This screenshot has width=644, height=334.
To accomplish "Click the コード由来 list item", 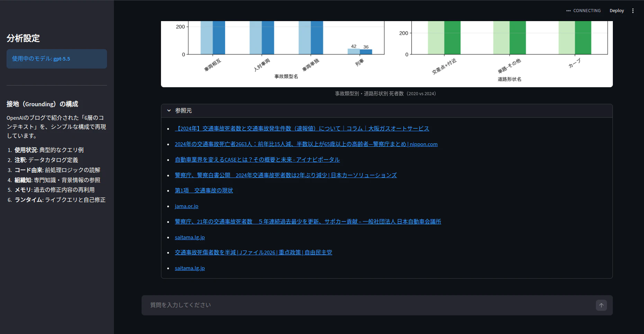I will [x=57, y=170].
